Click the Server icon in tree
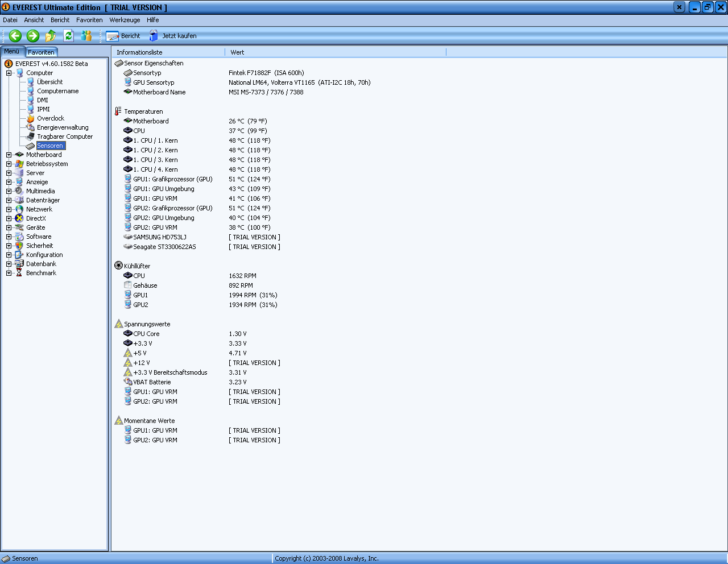 (19, 173)
